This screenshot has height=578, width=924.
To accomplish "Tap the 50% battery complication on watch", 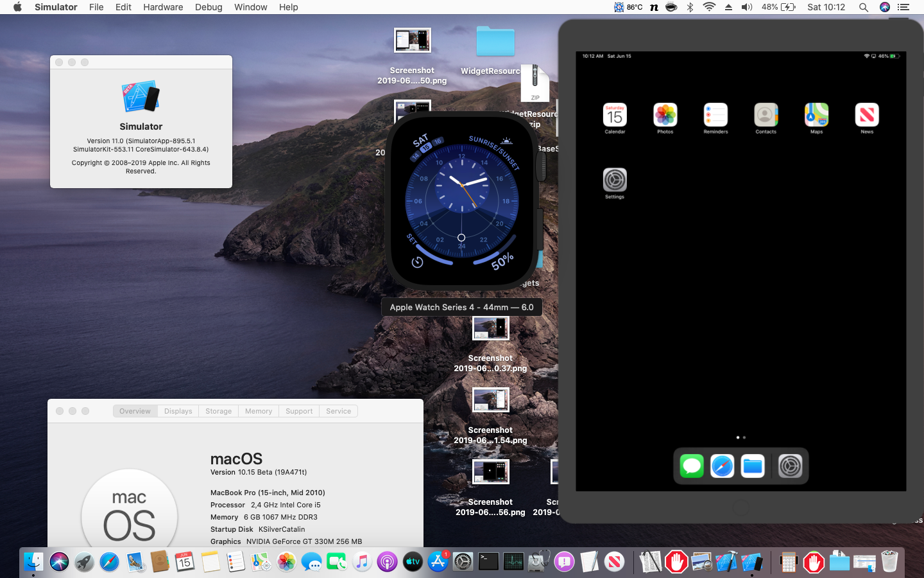I will (x=502, y=261).
